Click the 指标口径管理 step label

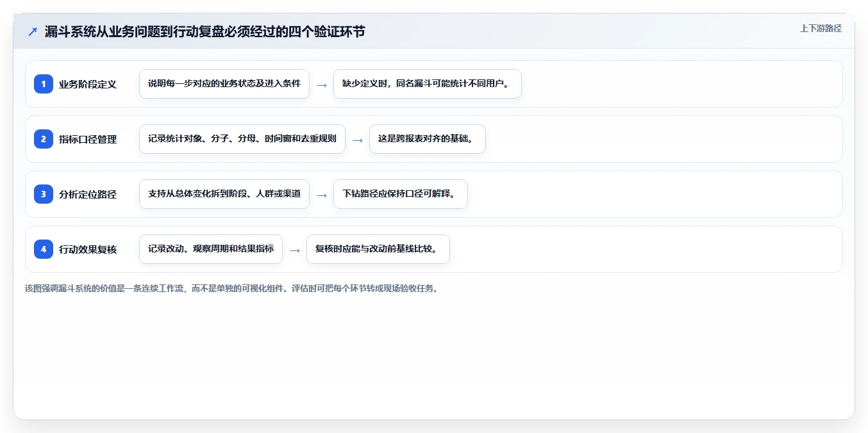point(88,139)
